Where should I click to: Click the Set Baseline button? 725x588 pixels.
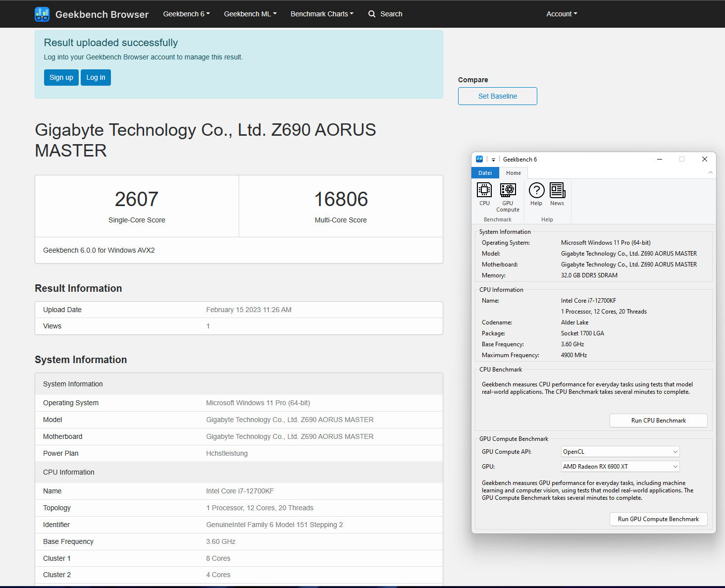(x=498, y=96)
